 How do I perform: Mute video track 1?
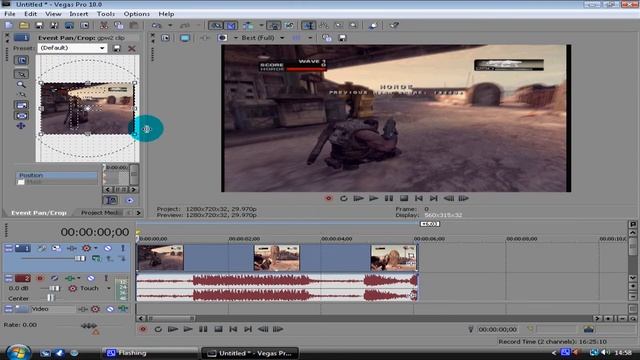tap(108, 248)
